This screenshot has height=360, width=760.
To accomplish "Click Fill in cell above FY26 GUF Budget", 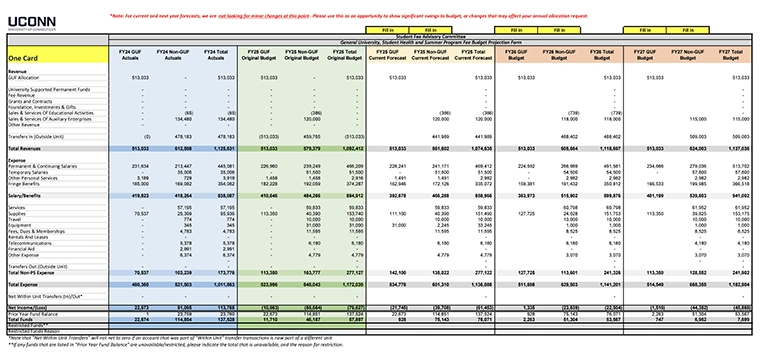I will tap(516, 30).
